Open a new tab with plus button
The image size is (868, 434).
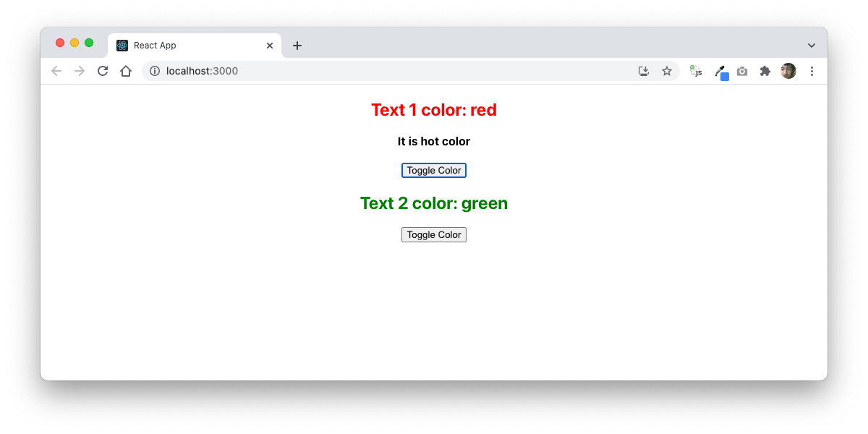point(297,45)
